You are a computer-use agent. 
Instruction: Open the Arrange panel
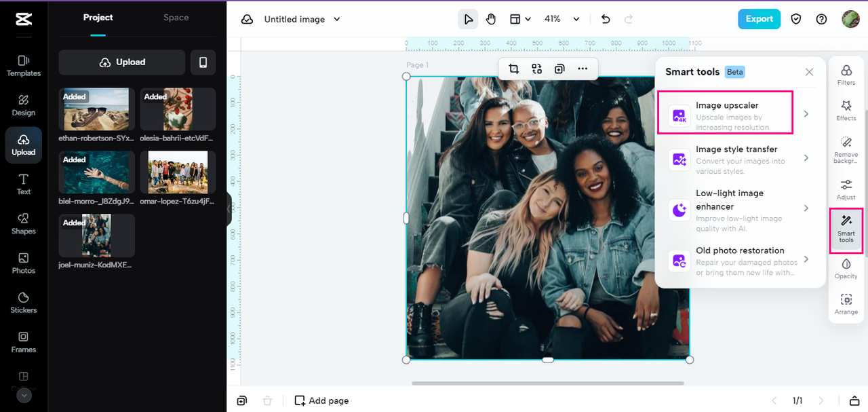[846, 305]
